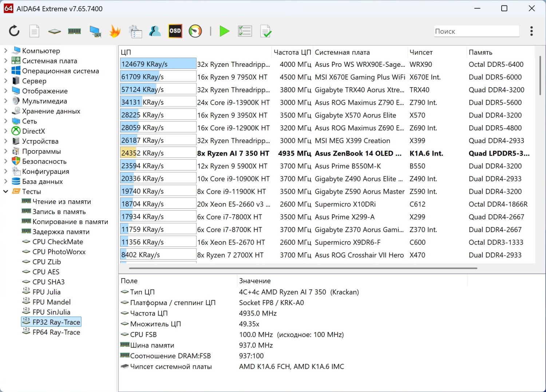Expand the Компьютер tree node
Viewport: 546px width, 392px height.
5,51
